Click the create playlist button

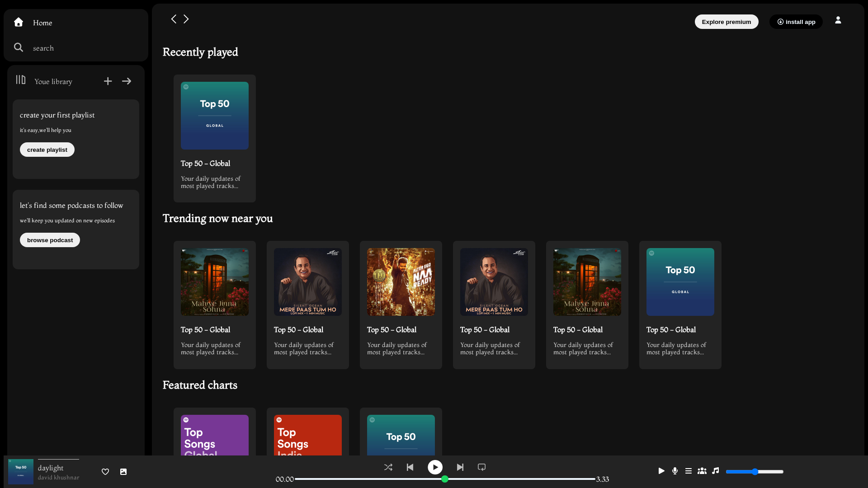(x=47, y=150)
